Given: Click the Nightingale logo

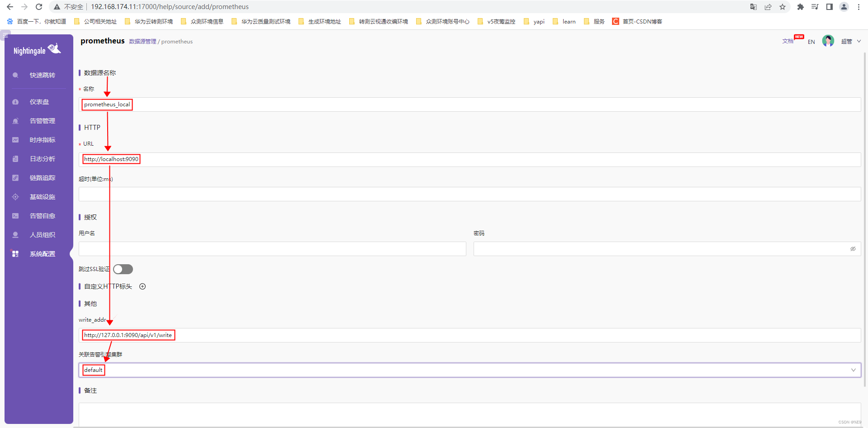Looking at the screenshot, I should 37,49.
